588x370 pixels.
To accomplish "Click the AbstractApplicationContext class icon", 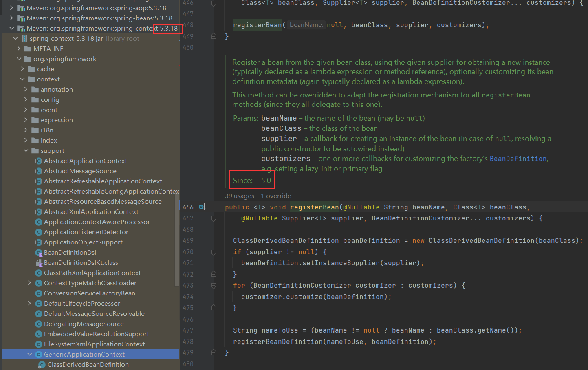I will (x=39, y=161).
